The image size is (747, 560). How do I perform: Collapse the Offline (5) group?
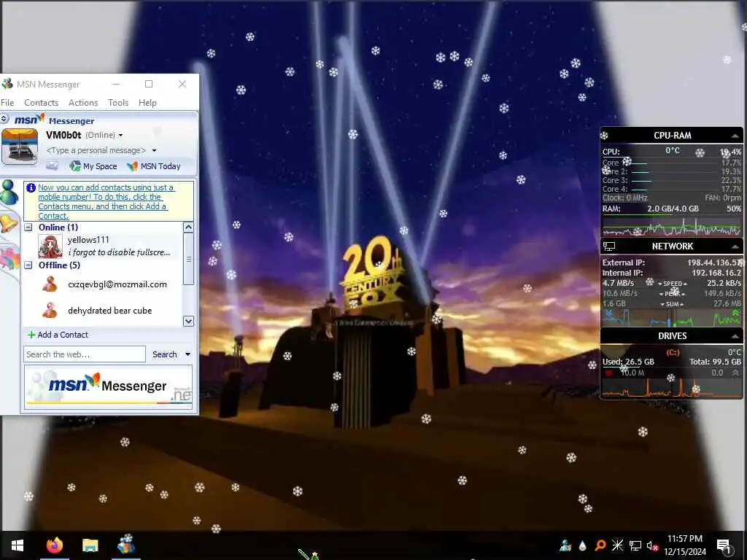[x=28, y=265]
